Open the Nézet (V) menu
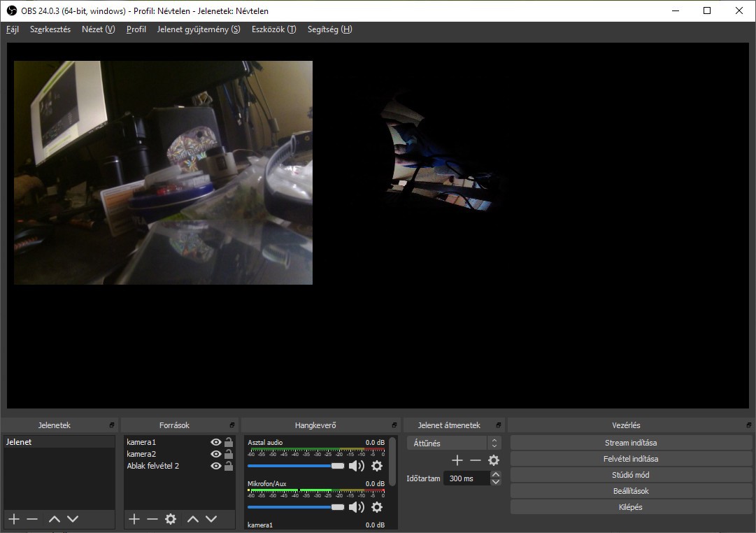The height and width of the screenshot is (533, 756). point(99,29)
